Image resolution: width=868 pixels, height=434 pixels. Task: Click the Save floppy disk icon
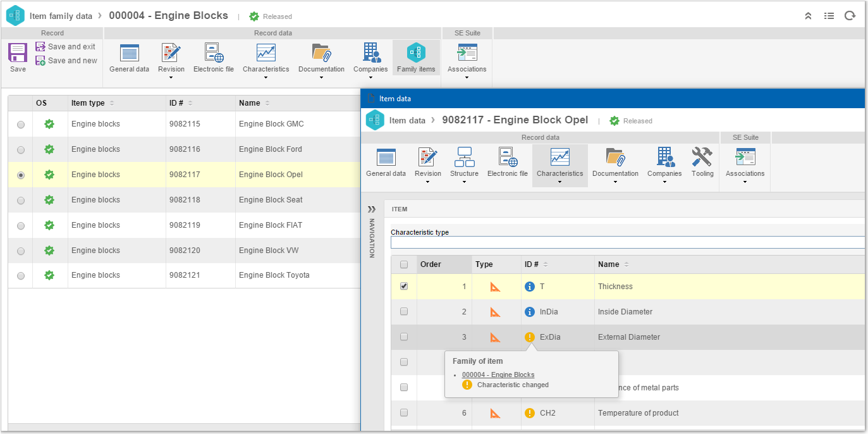18,52
